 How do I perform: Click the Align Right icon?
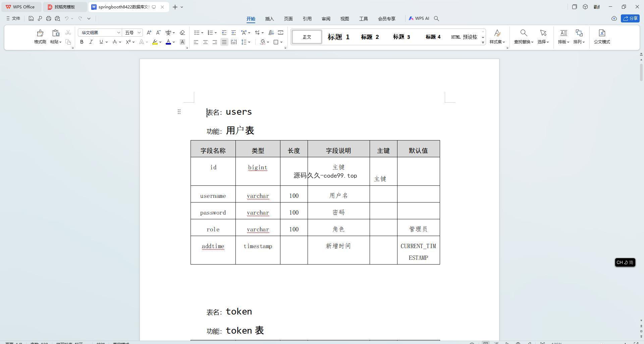(x=215, y=42)
